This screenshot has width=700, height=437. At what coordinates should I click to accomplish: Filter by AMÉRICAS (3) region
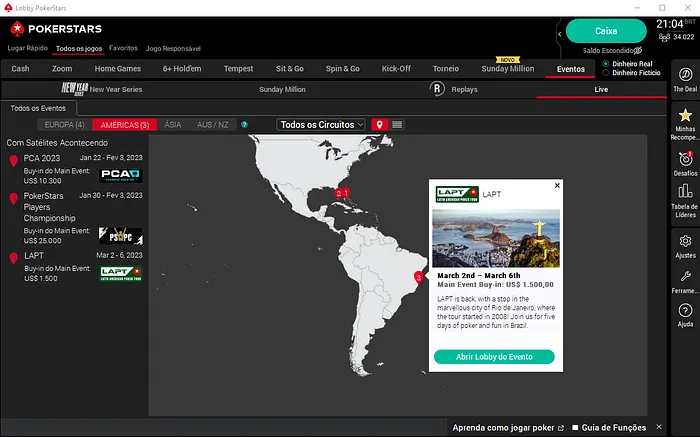pos(125,125)
